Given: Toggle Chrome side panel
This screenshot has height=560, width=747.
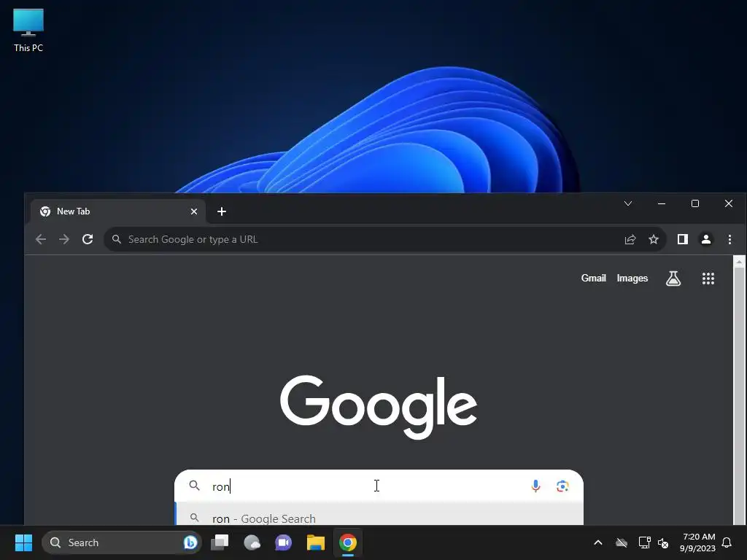Looking at the screenshot, I should point(683,239).
